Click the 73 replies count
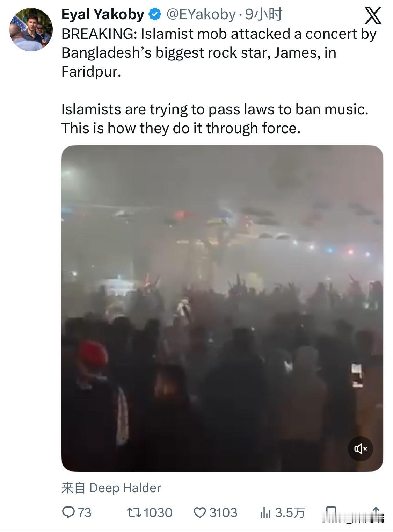 [85, 513]
